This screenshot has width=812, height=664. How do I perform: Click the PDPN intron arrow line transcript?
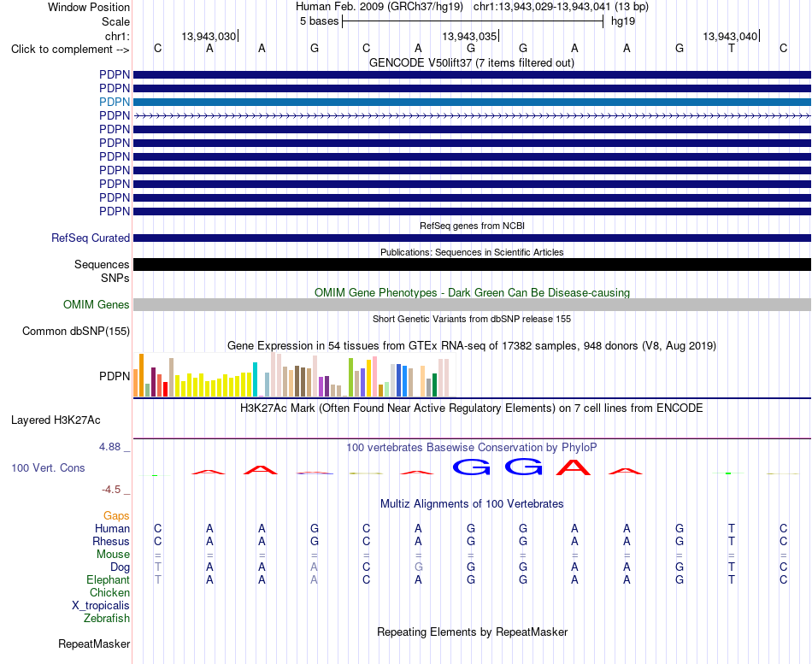472,116
